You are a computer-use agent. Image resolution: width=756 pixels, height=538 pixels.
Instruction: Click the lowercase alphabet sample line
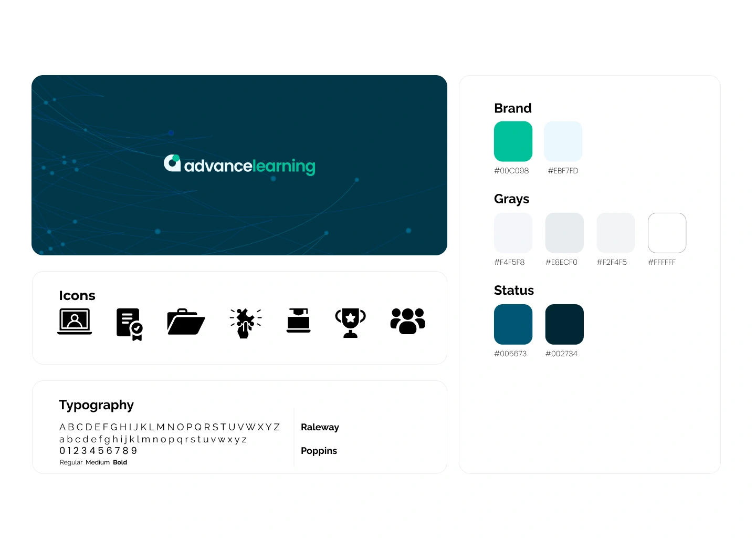[153, 440]
